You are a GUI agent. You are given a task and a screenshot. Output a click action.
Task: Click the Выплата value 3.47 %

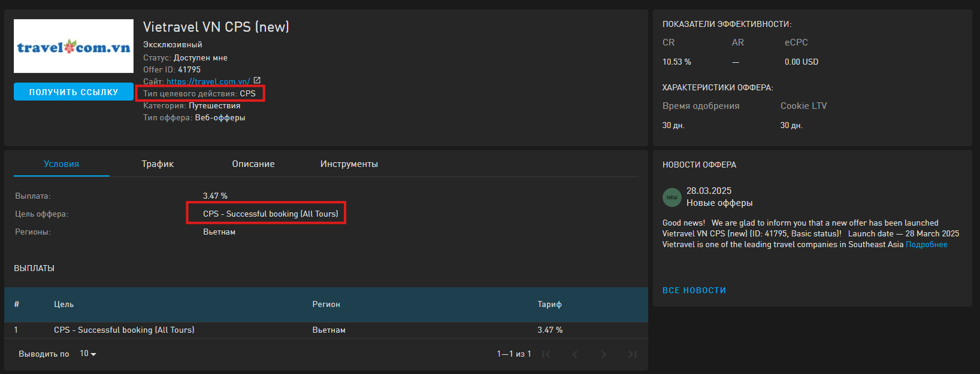tap(215, 196)
